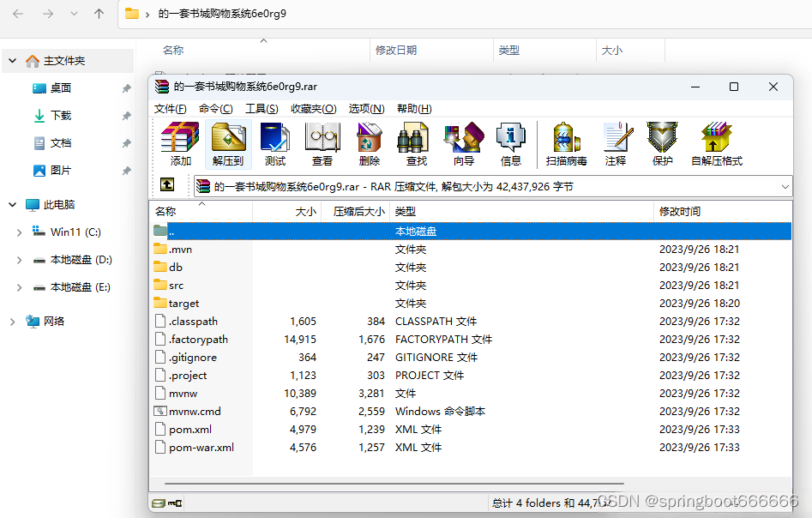Viewport: 812px width, 518px height.
Task: Click the Test (测试) archive icon
Action: coord(275,144)
